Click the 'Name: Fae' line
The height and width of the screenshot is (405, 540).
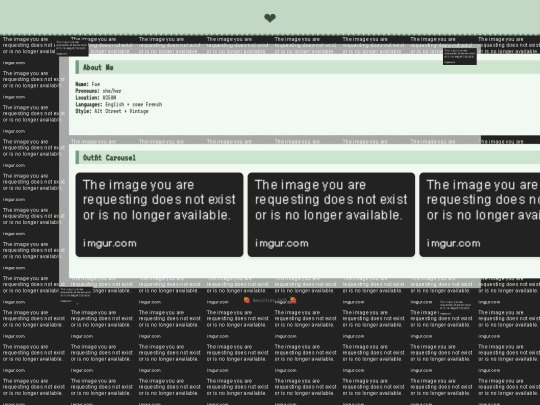tap(87, 84)
